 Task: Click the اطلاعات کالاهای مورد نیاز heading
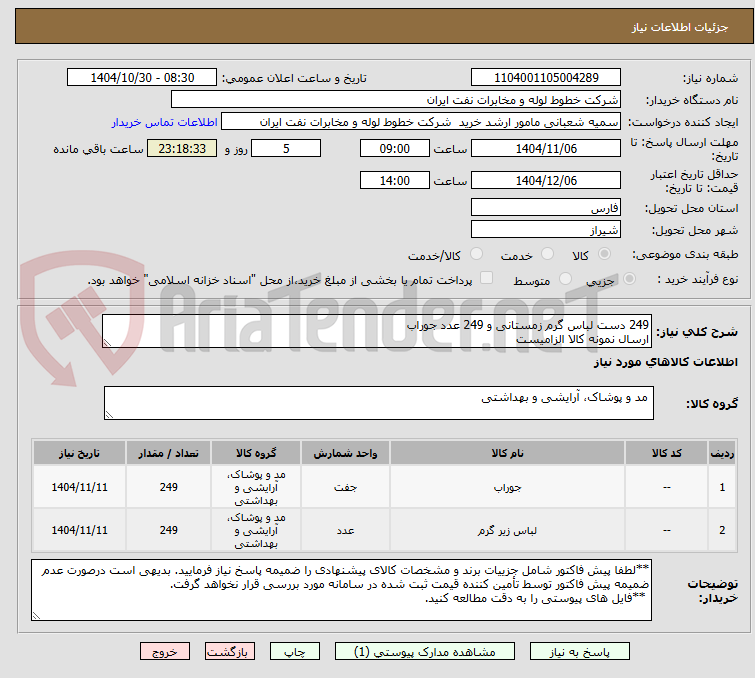[665, 362]
